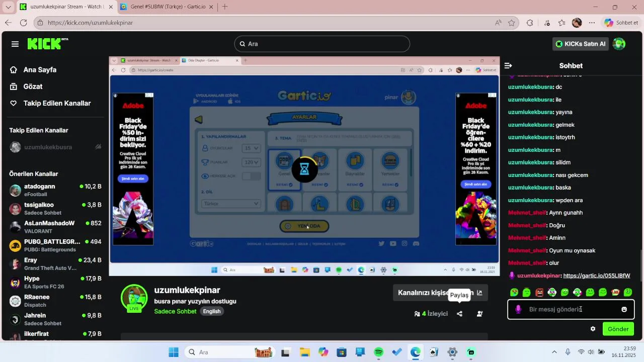The image size is (644, 362).
Task: Open the Kick hamburger menu
Action: pyautogui.click(x=15, y=44)
